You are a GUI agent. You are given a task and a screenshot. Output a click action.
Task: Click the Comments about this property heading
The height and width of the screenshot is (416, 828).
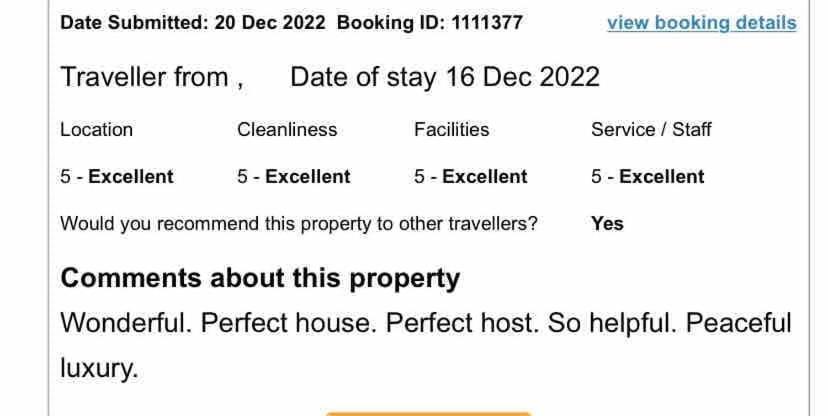260,279
